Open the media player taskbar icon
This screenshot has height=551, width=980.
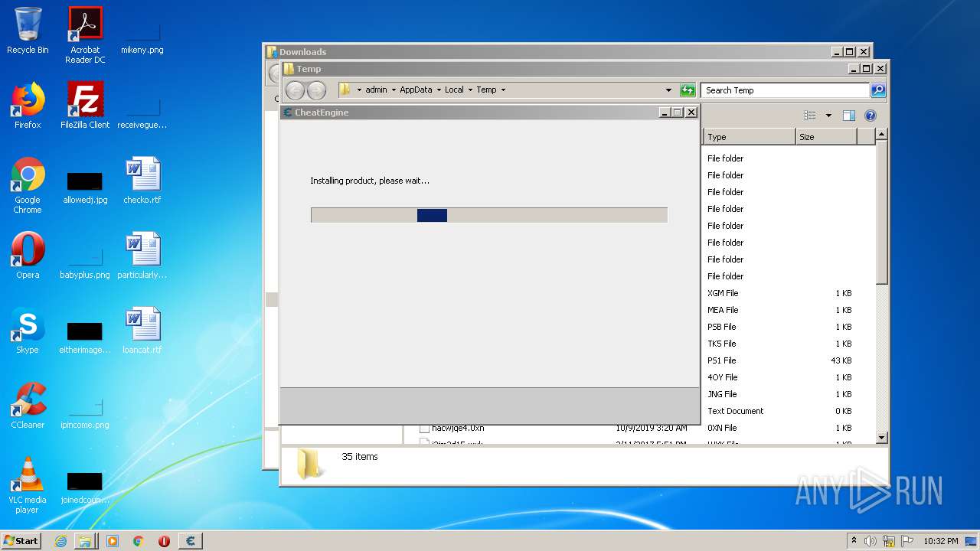coord(113,541)
